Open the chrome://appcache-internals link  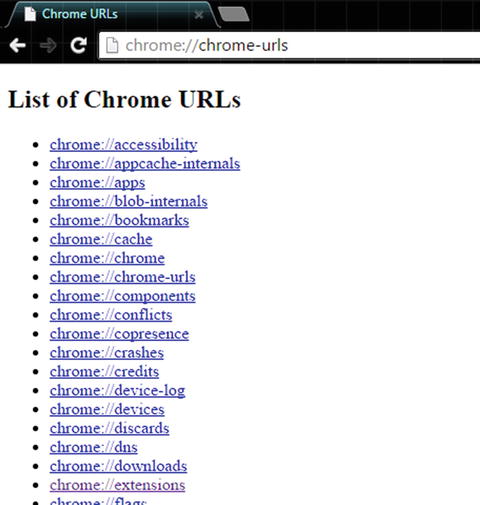pyautogui.click(x=145, y=164)
